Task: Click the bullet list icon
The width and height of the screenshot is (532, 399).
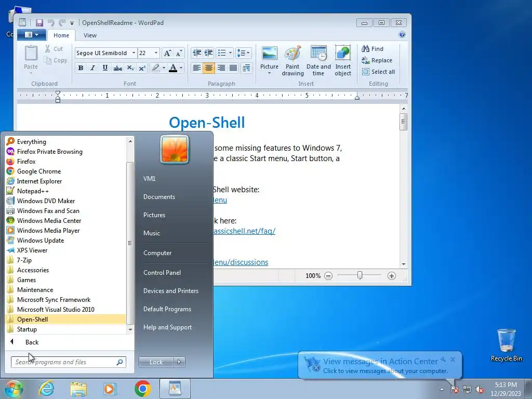Action: coord(221,52)
